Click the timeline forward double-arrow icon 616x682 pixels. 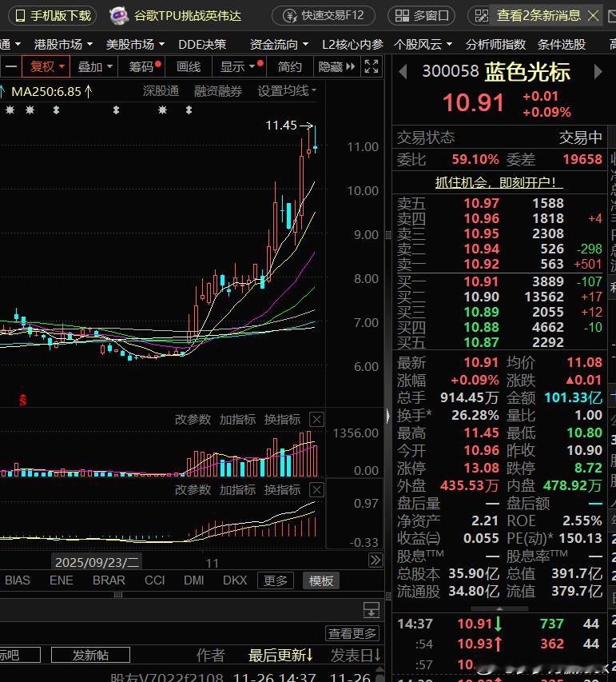pos(376,560)
